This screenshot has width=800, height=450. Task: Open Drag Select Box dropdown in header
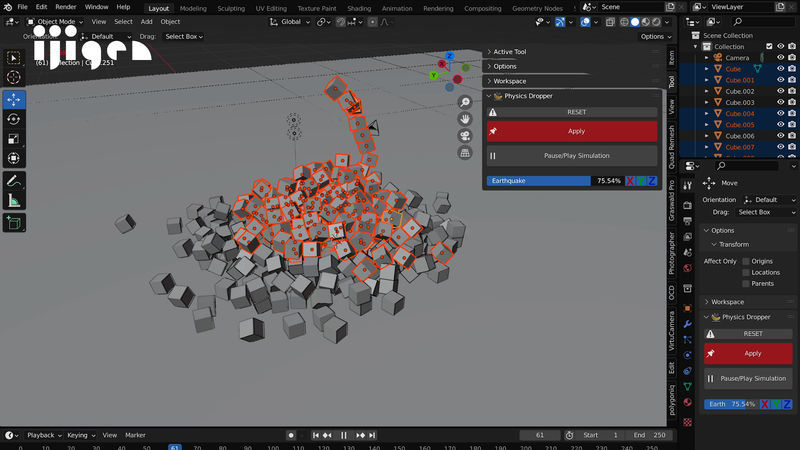pyautogui.click(x=184, y=37)
